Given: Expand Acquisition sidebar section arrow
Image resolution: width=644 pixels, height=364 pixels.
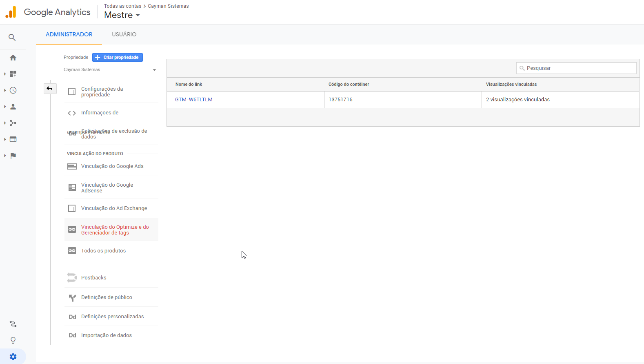Looking at the screenshot, I should click(5, 123).
